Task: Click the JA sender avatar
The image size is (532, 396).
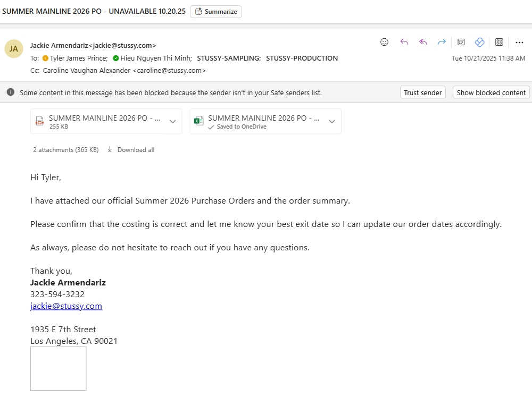Action: [14, 49]
